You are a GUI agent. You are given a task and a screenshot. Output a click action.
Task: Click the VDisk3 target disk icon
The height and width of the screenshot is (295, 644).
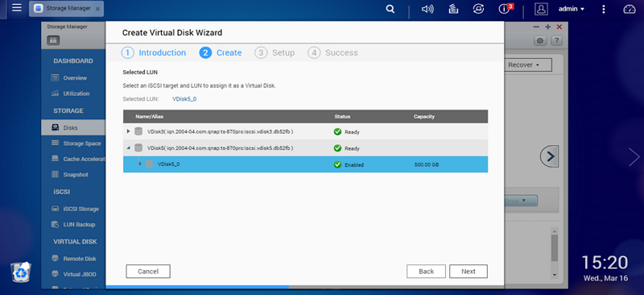click(138, 131)
